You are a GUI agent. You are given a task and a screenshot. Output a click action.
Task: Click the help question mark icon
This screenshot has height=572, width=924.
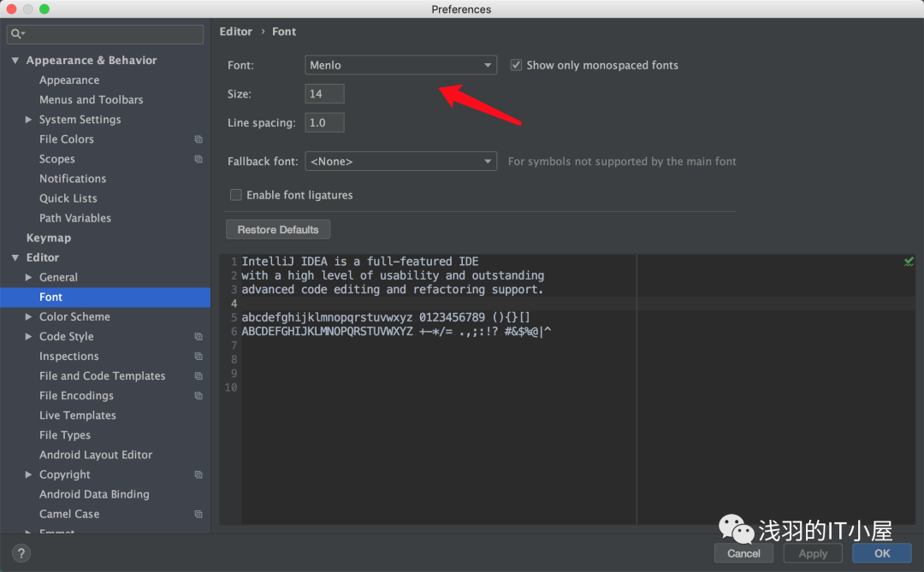coord(22,553)
